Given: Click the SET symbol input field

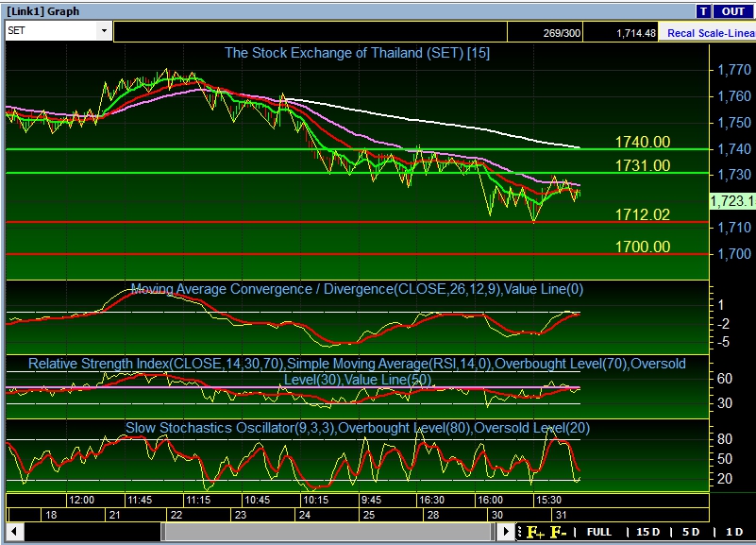Looking at the screenshot, I should pos(52,31).
